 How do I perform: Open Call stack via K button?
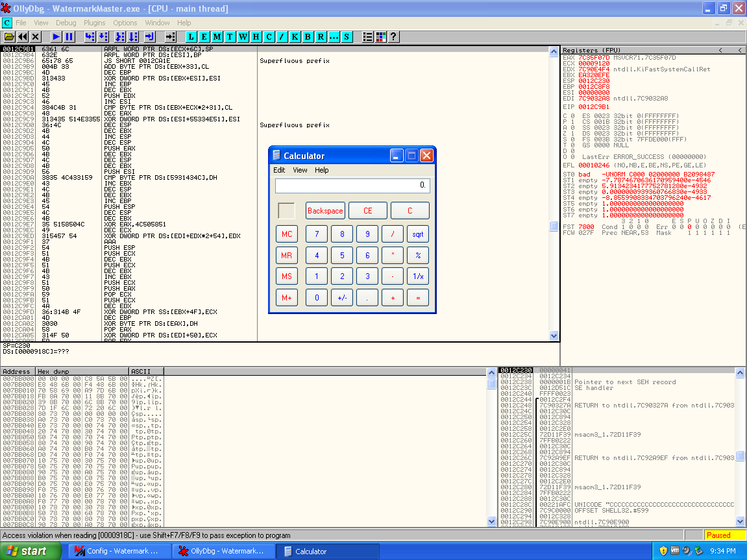(295, 37)
